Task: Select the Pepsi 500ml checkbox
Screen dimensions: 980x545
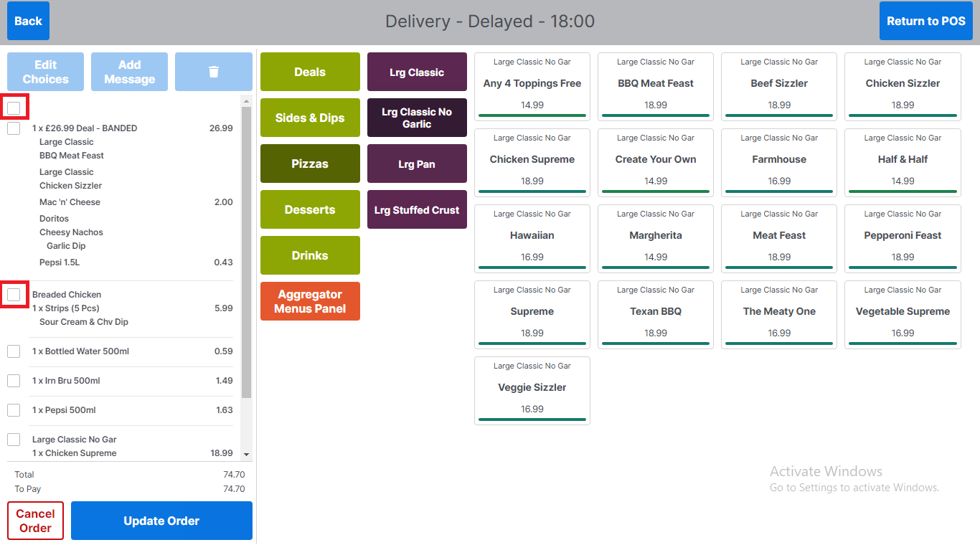Action: tap(14, 410)
